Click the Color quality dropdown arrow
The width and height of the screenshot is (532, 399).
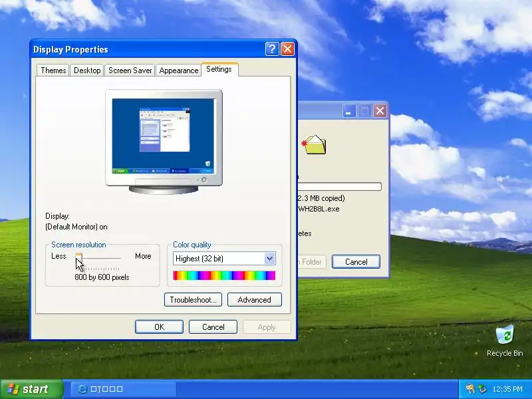[270, 259]
